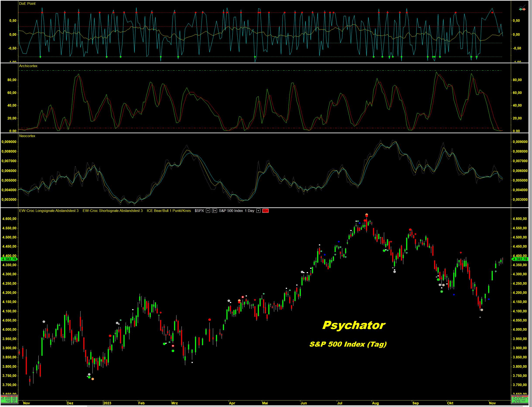This screenshot has height=407, width=532.
Task: Click the green-red chart scroll arrows icon
Action: point(522,9)
